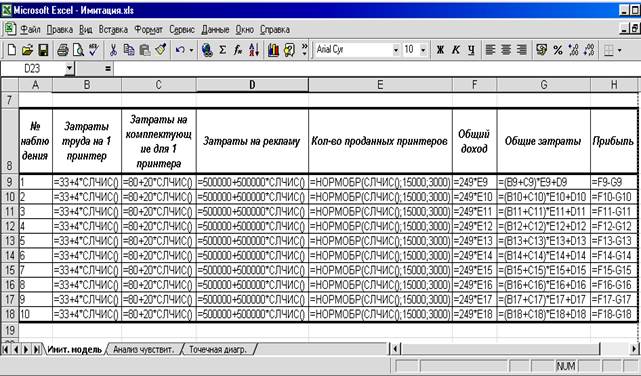Open the Arial Cyr font dropdown

click(x=396, y=50)
